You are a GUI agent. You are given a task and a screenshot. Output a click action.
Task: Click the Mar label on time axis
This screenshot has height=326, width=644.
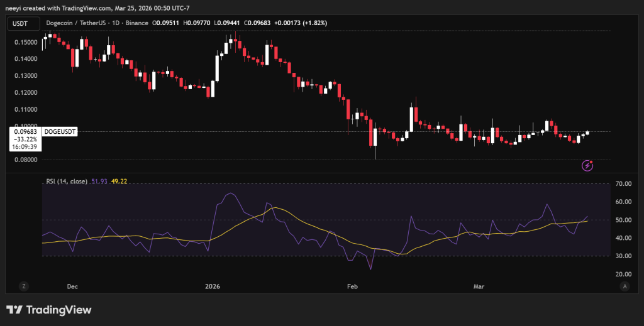[479, 286]
